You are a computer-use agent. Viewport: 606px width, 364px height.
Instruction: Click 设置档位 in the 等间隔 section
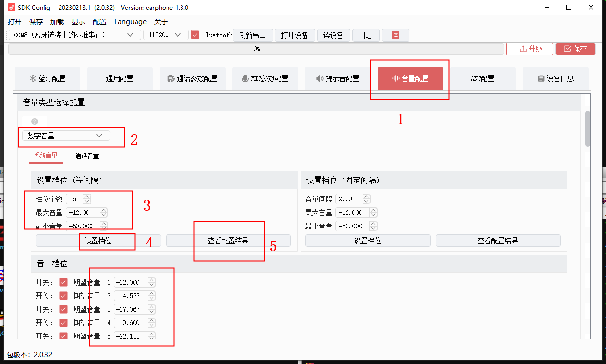click(98, 241)
